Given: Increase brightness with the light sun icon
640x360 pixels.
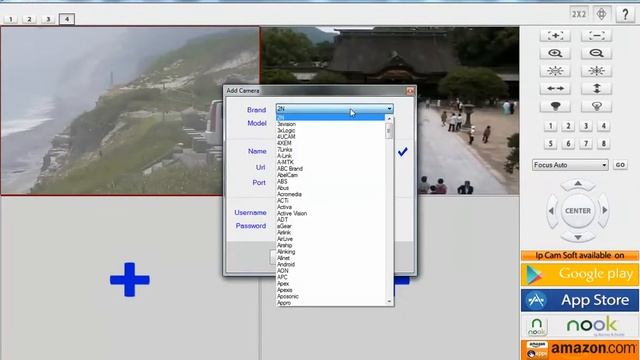Looking at the screenshot, I should pos(555,71).
